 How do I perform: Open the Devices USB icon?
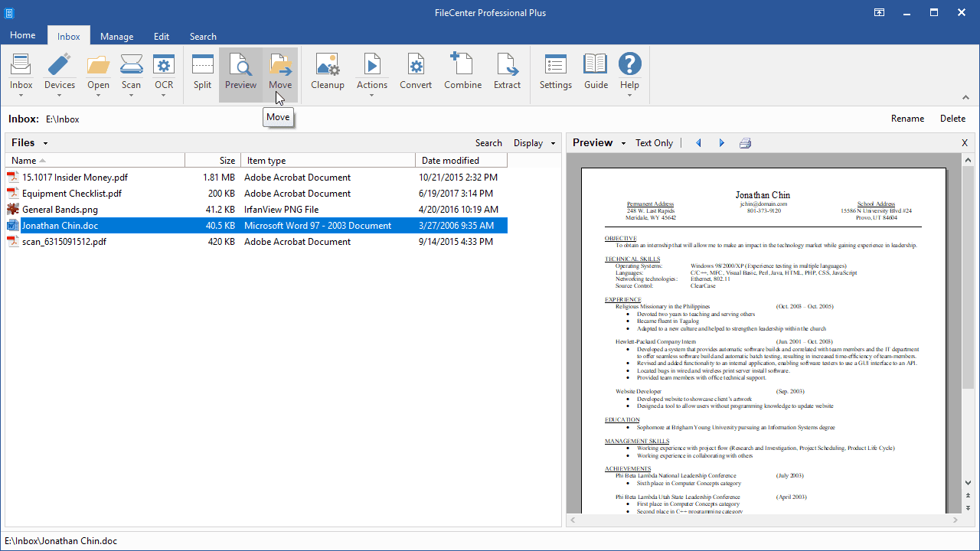click(59, 64)
